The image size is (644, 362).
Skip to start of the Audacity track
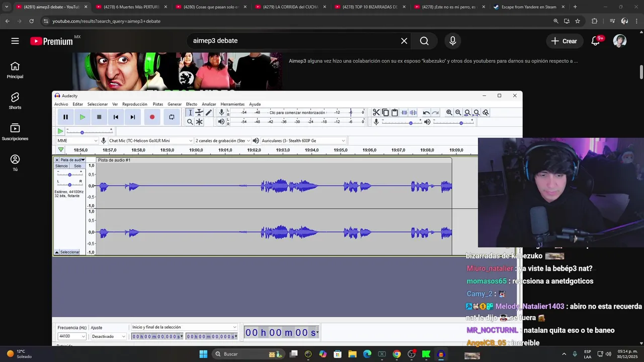pyautogui.click(x=116, y=117)
